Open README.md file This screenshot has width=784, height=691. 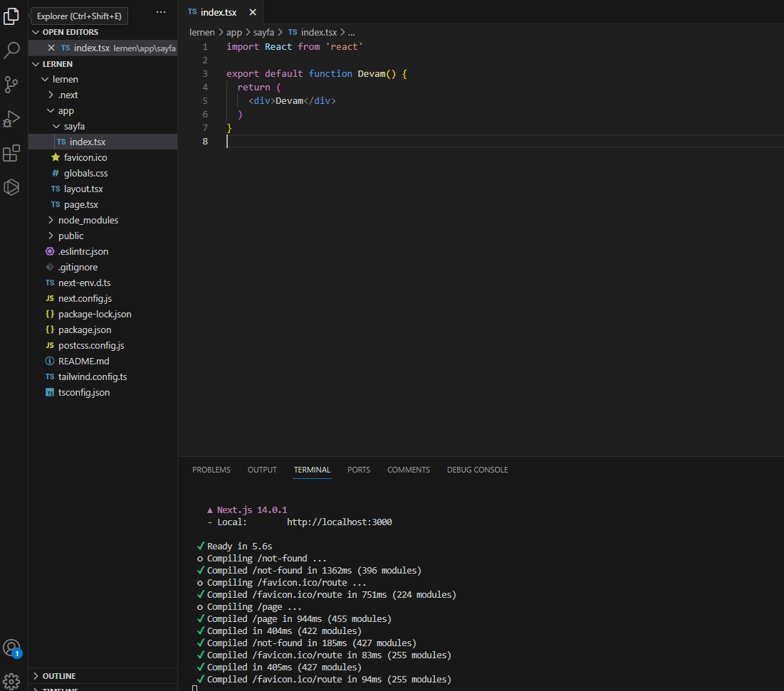(103, 362)
